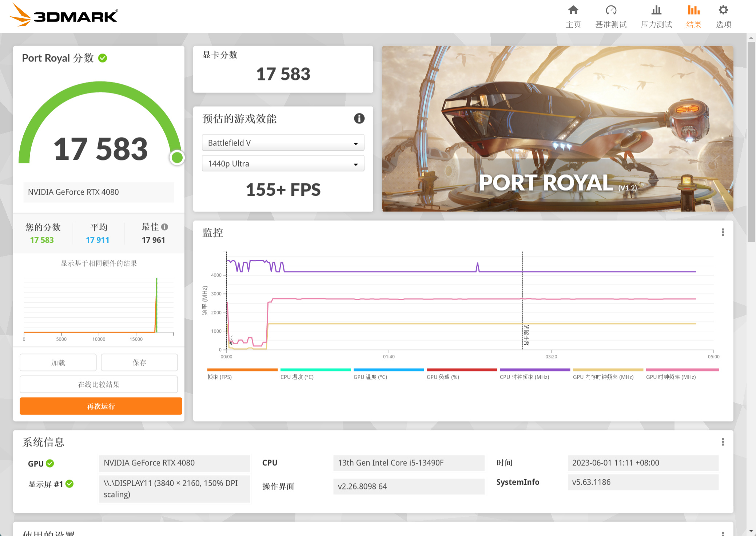This screenshot has height=536, width=756.
Task: Click the display #1 green checkmark
Action: tap(70, 484)
